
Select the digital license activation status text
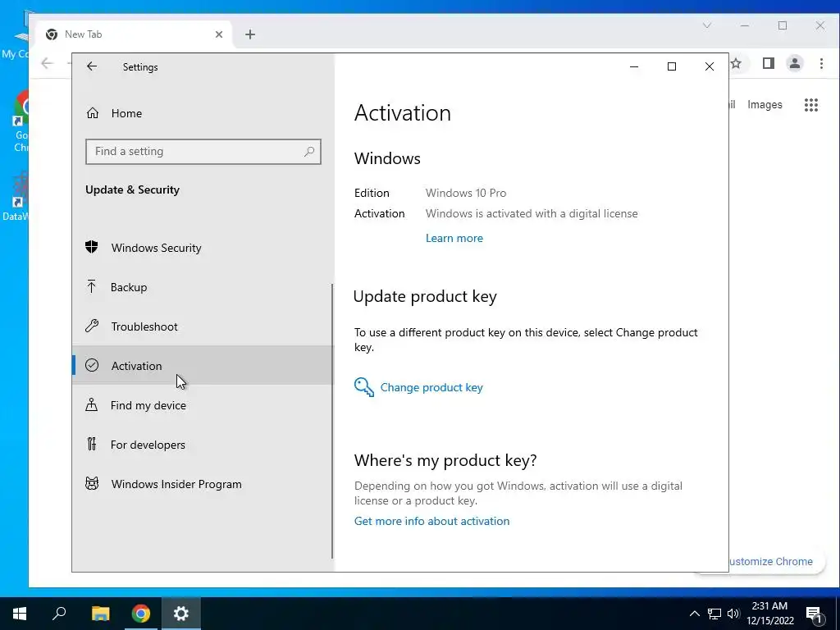coord(532,214)
